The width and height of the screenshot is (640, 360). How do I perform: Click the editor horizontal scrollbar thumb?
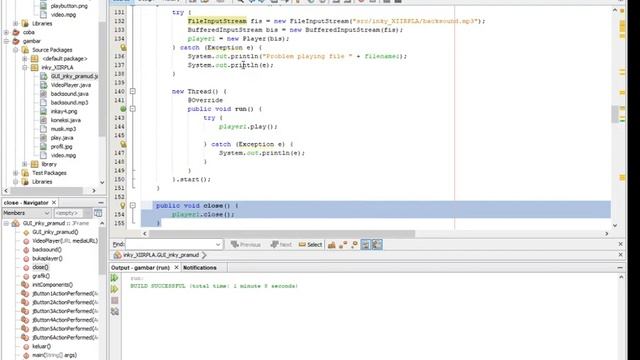point(282,234)
